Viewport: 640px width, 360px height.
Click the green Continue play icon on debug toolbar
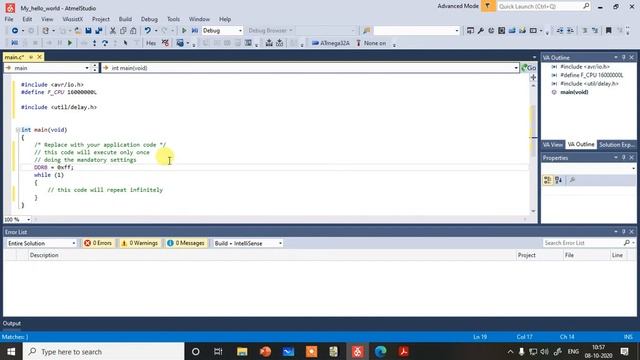(x=70, y=43)
